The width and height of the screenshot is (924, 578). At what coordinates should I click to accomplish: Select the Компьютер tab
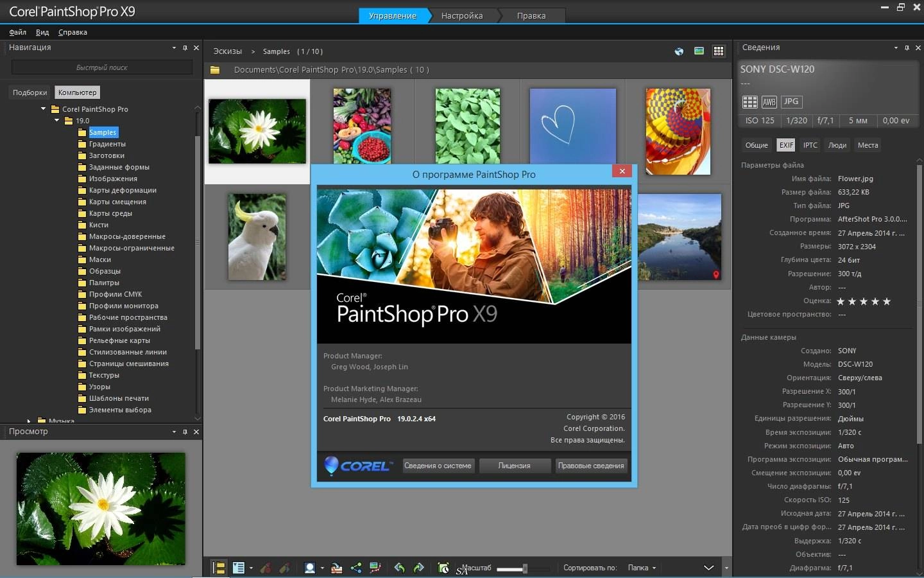[x=77, y=92]
